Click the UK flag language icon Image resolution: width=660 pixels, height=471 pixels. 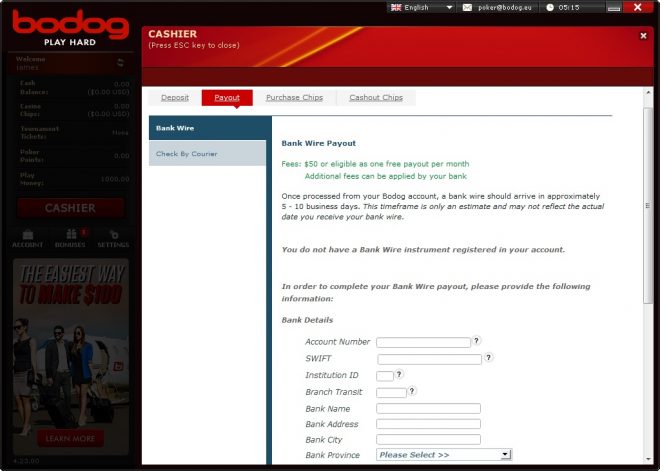point(396,8)
